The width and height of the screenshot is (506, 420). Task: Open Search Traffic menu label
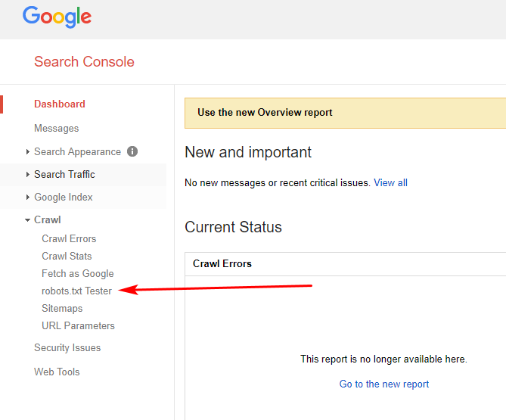pos(64,174)
